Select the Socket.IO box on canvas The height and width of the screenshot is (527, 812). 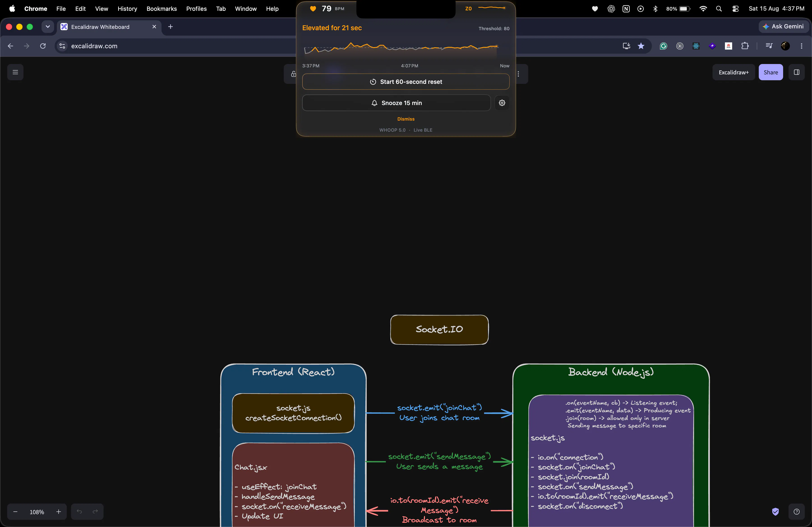coord(439,329)
